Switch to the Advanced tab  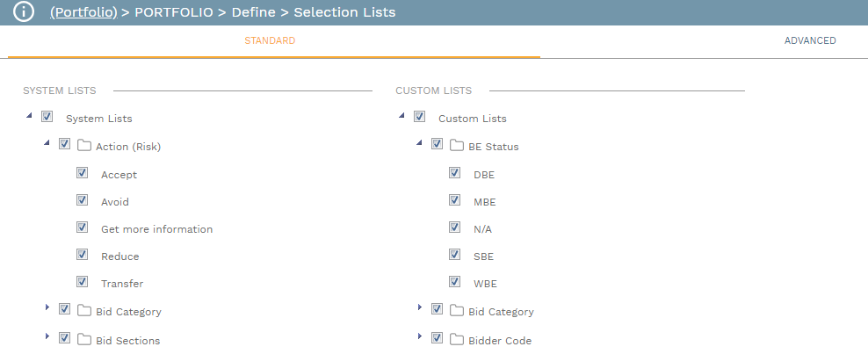(810, 40)
